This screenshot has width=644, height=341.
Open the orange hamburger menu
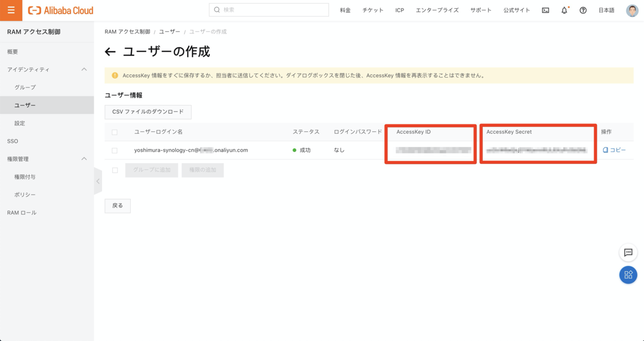(11, 10)
